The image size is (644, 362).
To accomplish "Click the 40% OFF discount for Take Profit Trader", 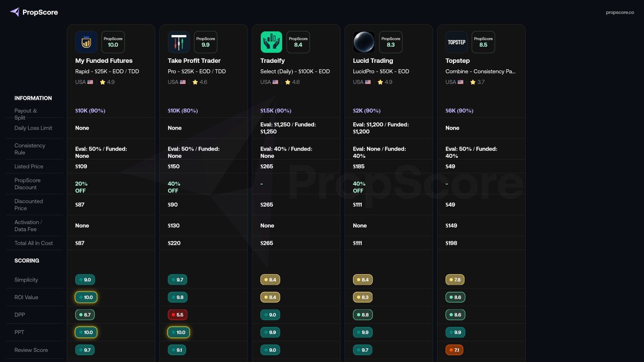I will (x=174, y=187).
